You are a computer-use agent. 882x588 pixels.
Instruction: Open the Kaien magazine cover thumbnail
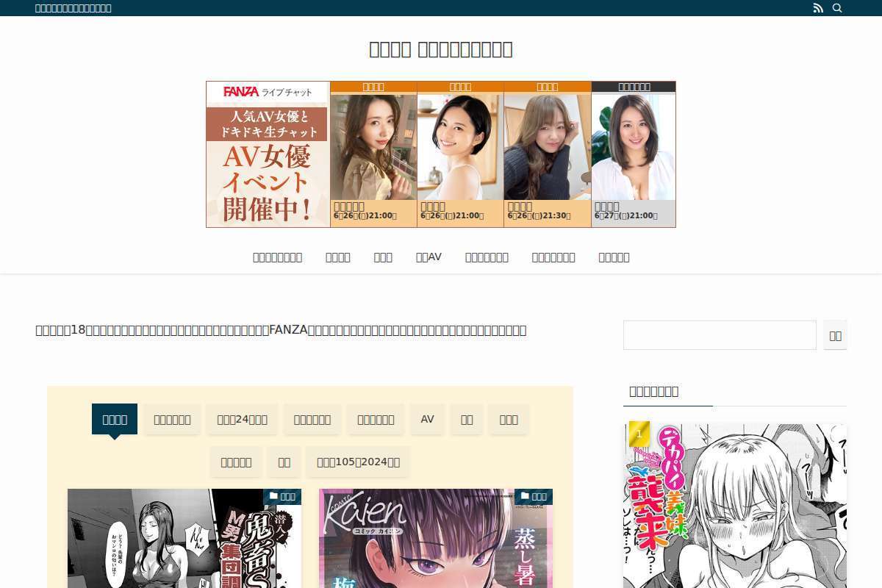tap(436, 539)
